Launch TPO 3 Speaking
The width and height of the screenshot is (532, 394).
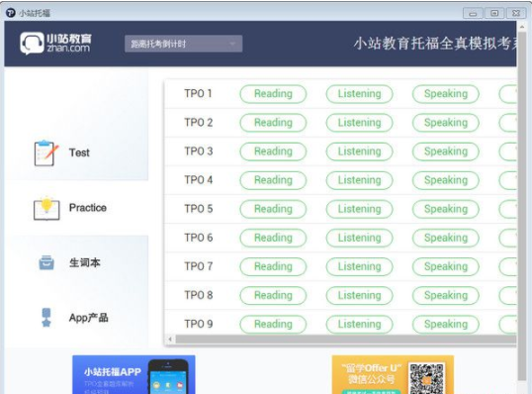click(446, 151)
